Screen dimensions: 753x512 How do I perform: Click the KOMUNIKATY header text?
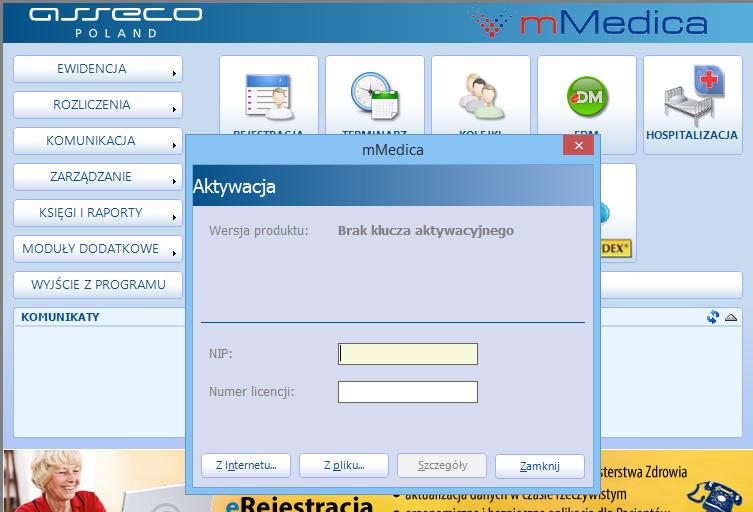tap(60, 317)
